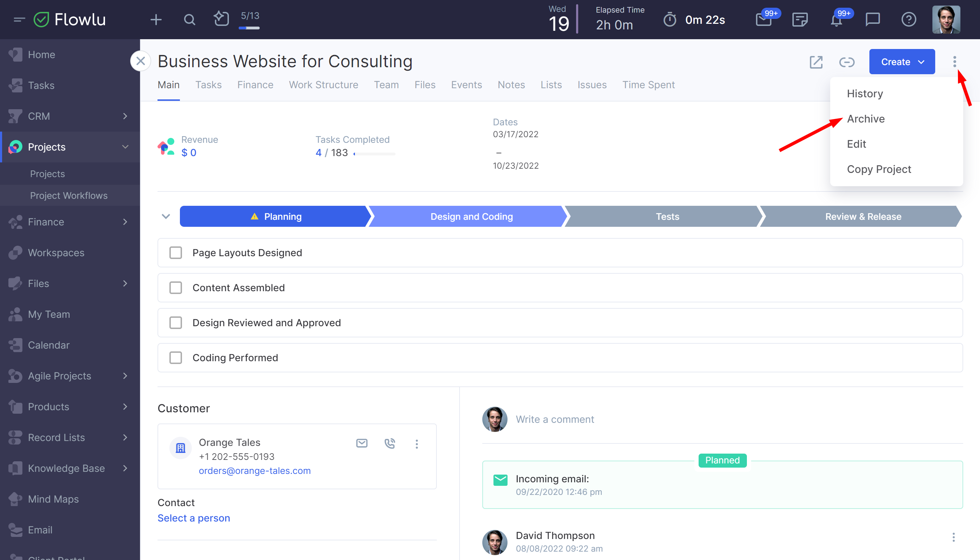Call Orange Tales with the phone icon

pos(390,443)
